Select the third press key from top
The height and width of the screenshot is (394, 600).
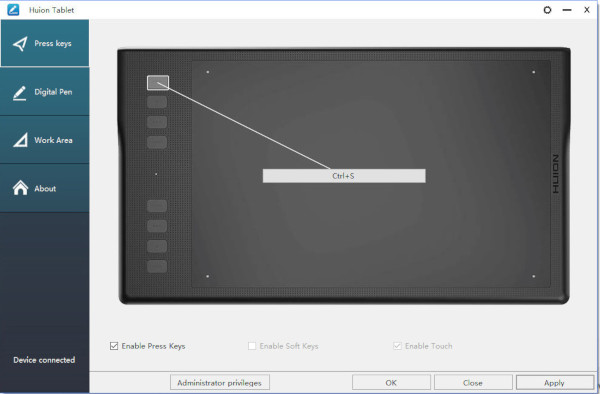click(x=157, y=122)
